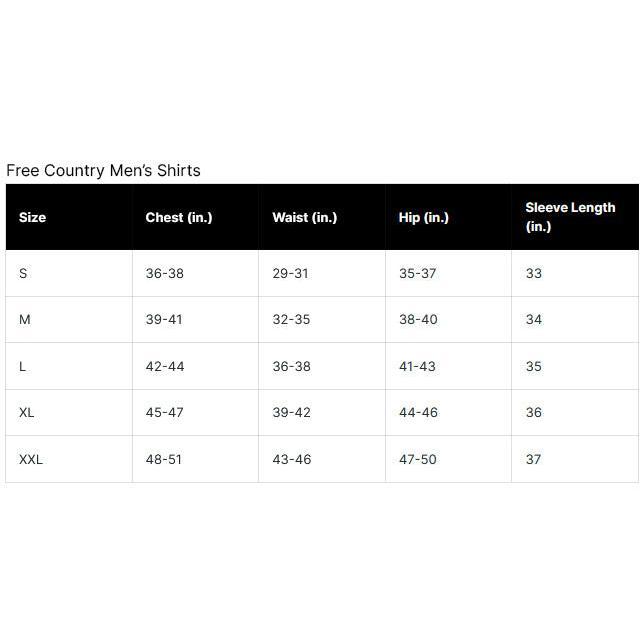Click the 48-51 chest value
642x642 pixels.
point(165,460)
